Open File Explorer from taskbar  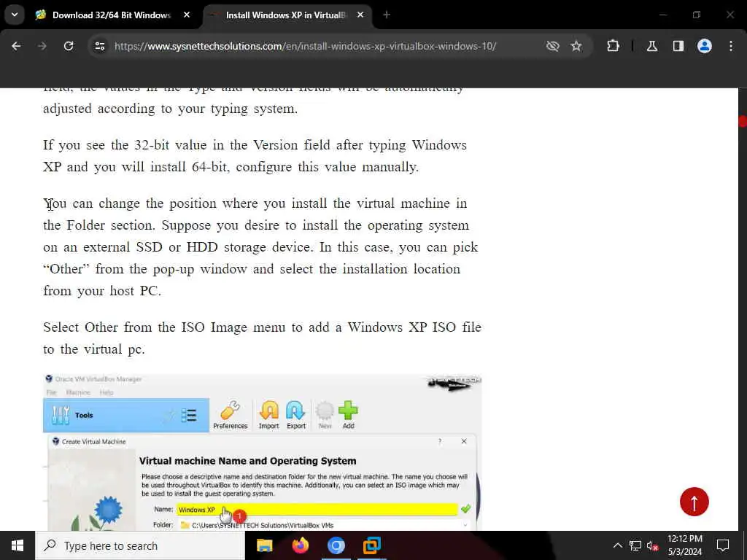(x=264, y=545)
